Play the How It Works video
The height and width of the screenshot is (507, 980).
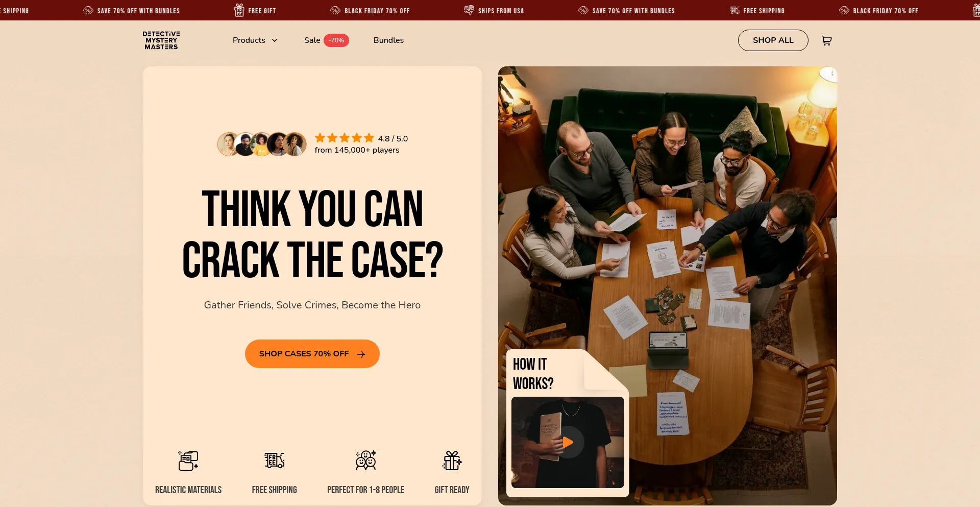(x=568, y=442)
